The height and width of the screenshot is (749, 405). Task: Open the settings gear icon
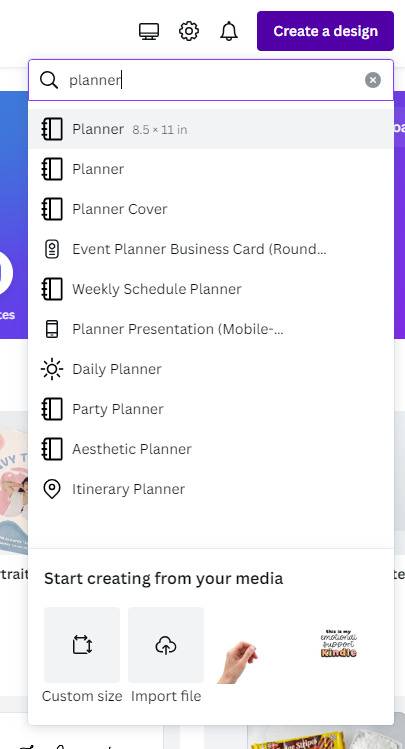point(189,32)
